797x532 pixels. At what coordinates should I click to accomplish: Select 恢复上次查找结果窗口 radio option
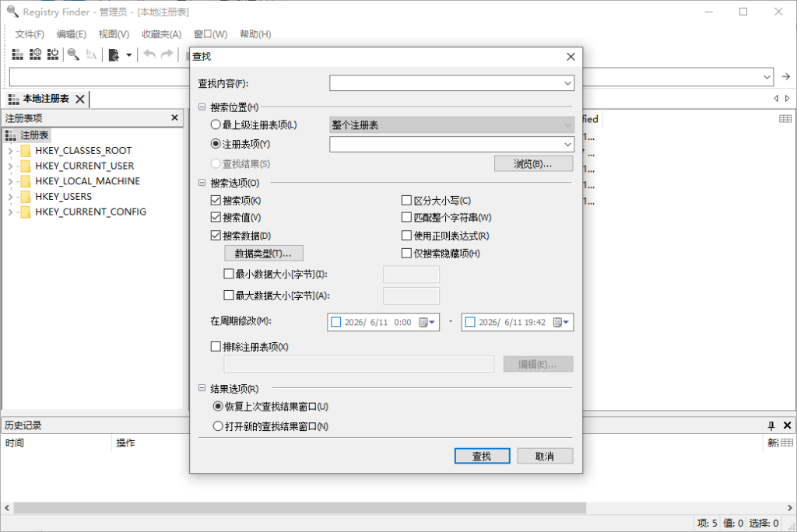[x=218, y=407]
